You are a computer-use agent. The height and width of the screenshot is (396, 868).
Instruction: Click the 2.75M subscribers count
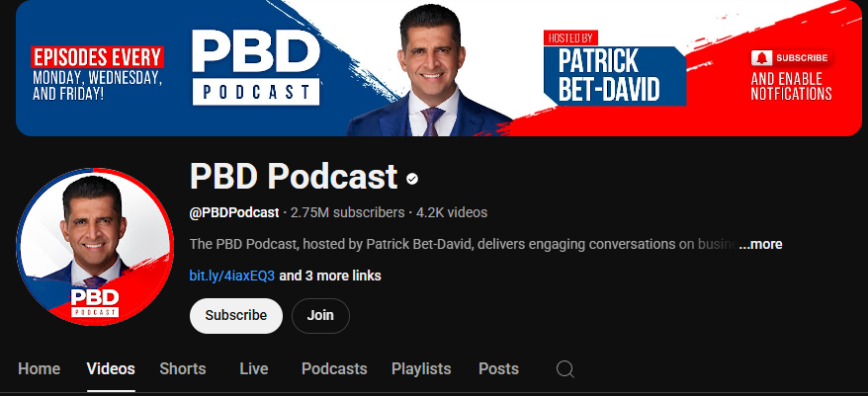[x=348, y=212]
